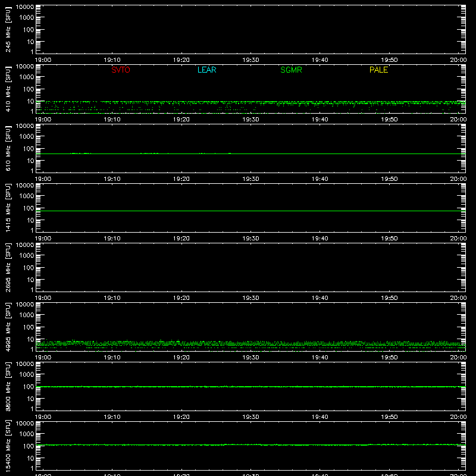Click the 1000 tick of 1415 MHz panel

27,196
